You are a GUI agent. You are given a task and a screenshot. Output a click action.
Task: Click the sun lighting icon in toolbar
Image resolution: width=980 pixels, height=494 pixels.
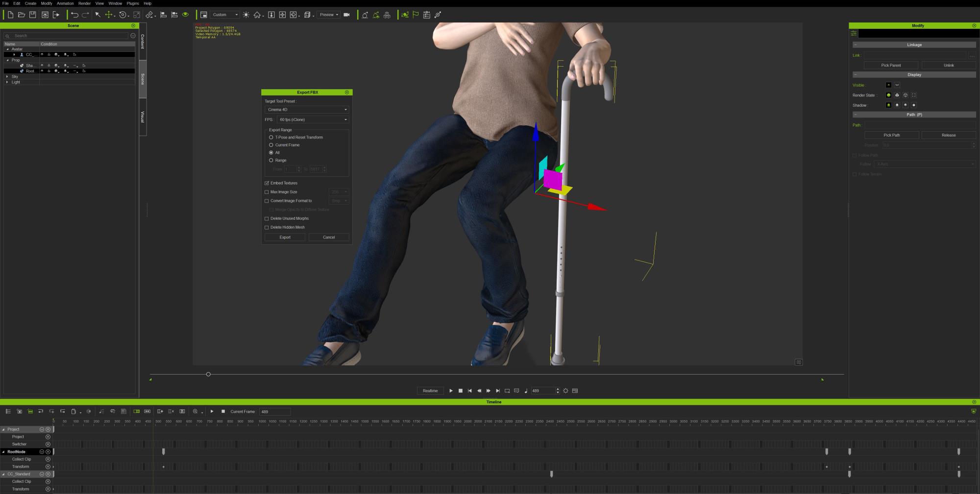pyautogui.click(x=246, y=15)
